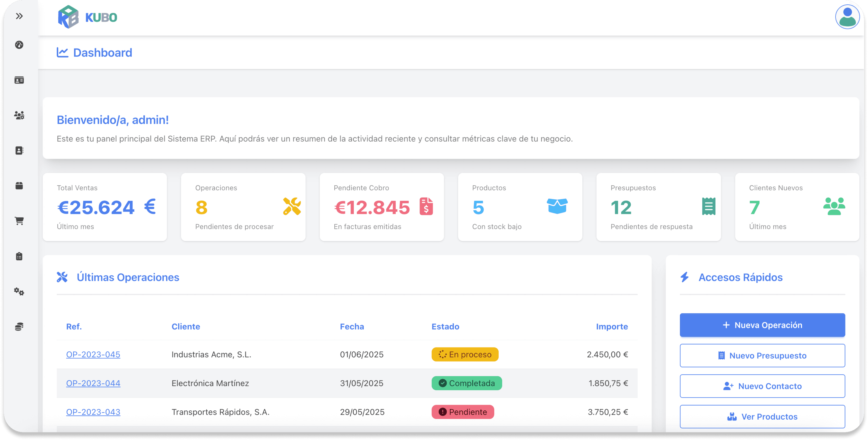Select Nuevo Contacto in Accesos Rápidos
This screenshot has width=868, height=440.
(762, 386)
